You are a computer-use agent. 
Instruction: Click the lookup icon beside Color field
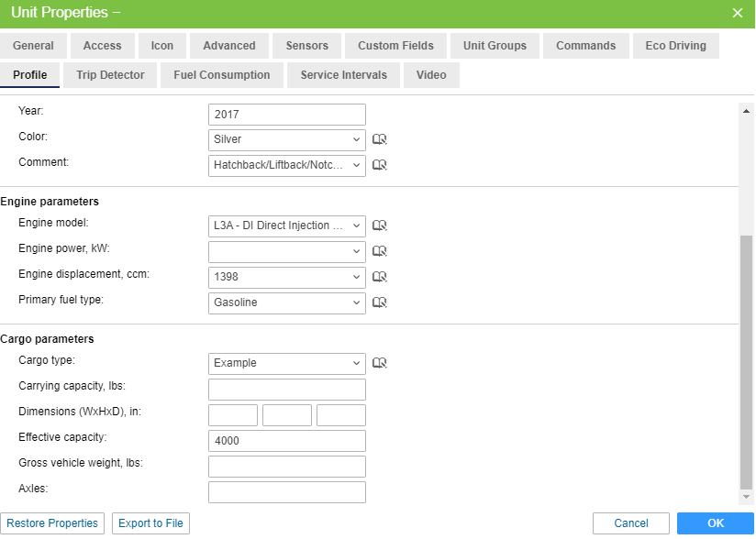[380, 140]
